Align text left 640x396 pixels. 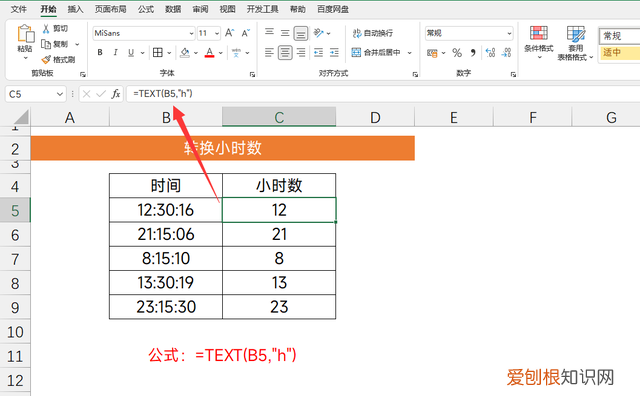pyautogui.click(x=269, y=52)
